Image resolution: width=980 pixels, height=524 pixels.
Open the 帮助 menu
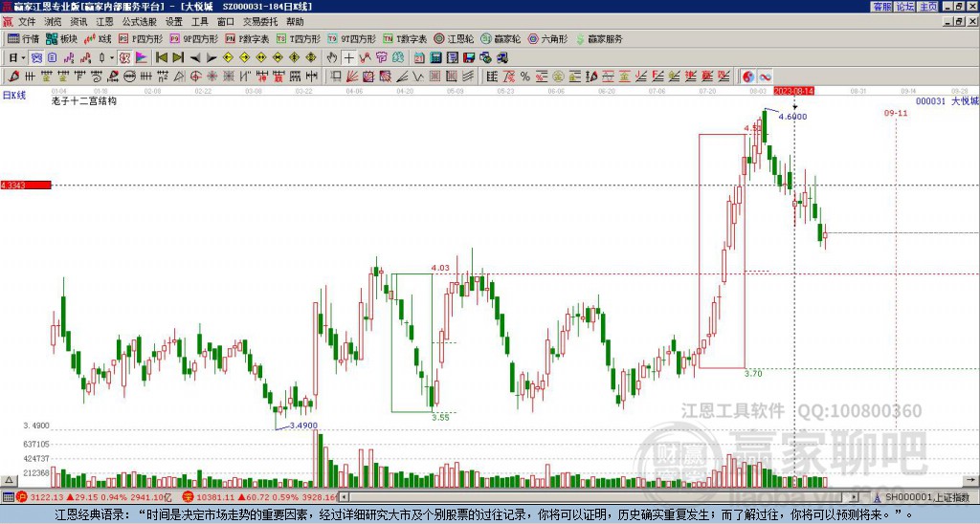(295, 22)
